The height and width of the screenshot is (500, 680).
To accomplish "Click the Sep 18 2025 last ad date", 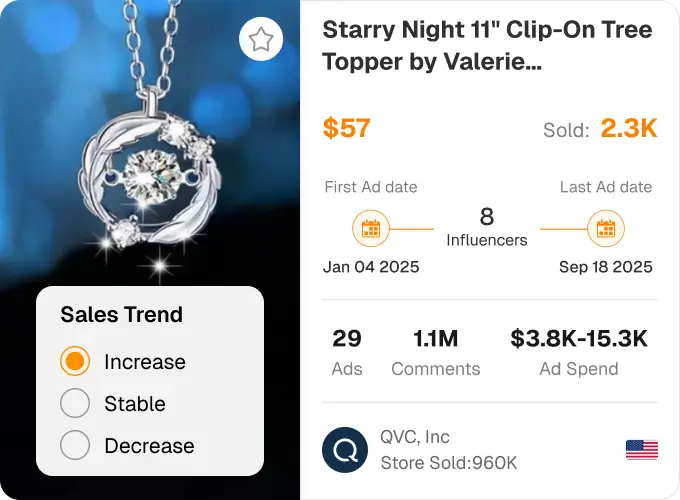I will (605, 267).
